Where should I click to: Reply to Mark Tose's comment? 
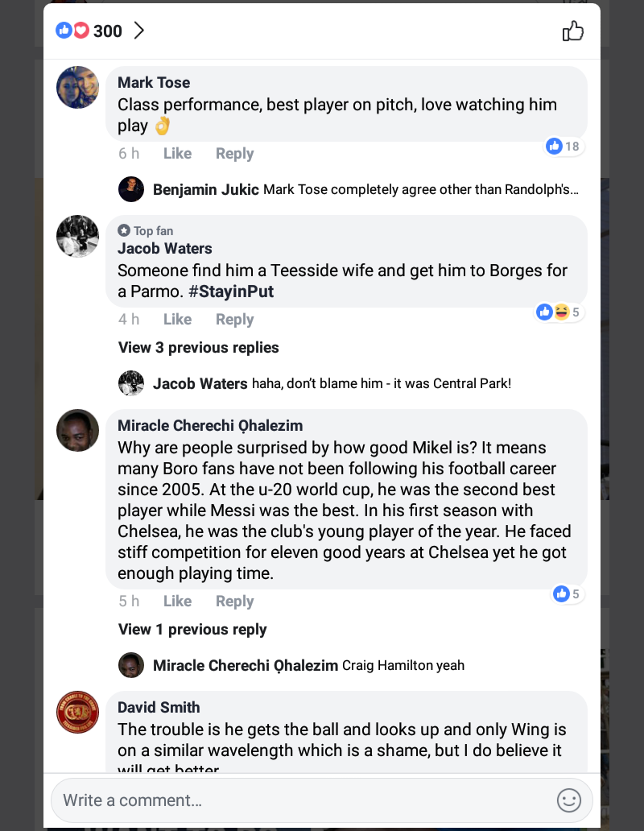click(x=234, y=154)
